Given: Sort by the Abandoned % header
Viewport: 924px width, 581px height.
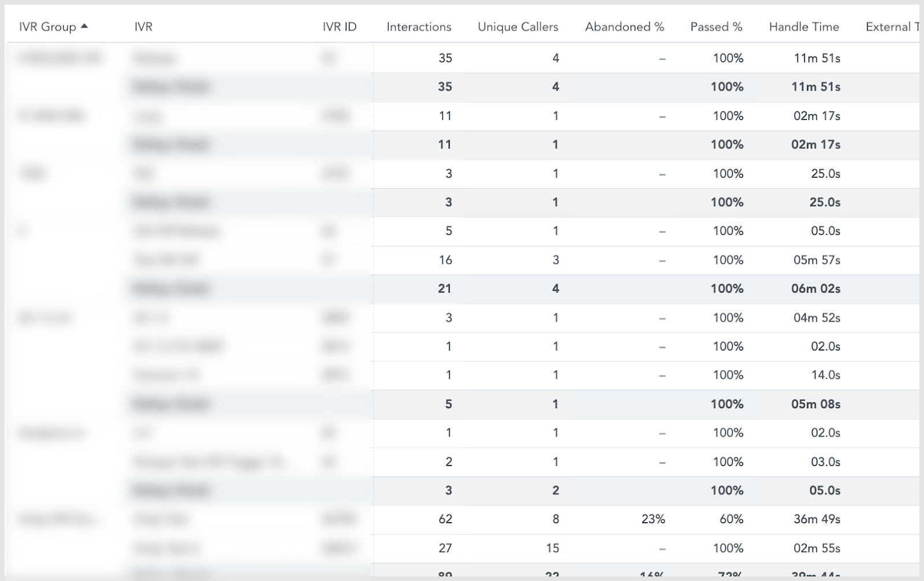Looking at the screenshot, I should (624, 27).
